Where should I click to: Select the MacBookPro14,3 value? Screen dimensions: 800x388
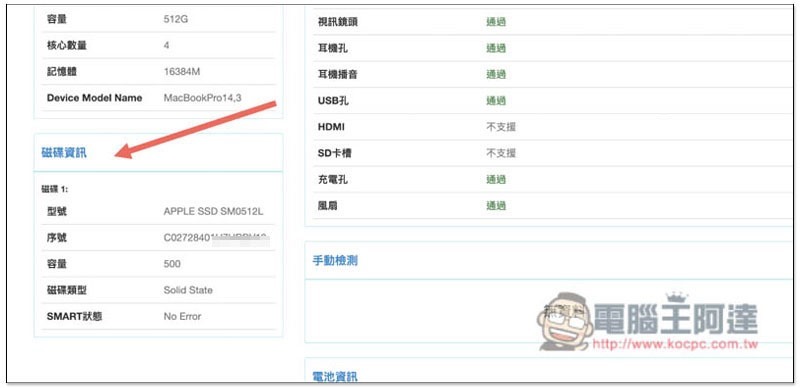click(x=202, y=98)
